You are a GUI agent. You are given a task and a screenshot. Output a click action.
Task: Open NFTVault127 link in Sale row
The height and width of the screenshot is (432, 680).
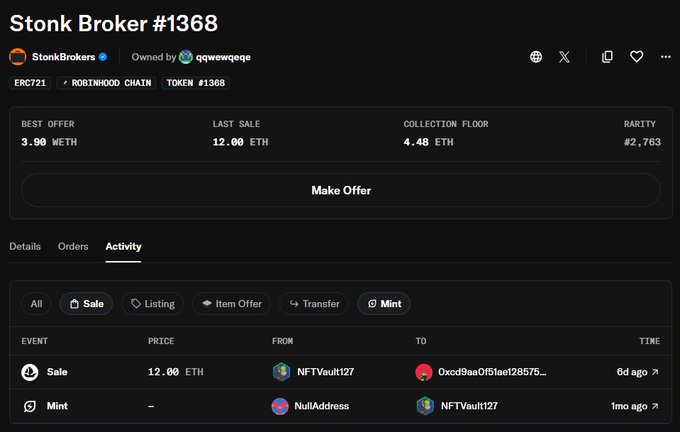pyautogui.click(x=325, y=372)
